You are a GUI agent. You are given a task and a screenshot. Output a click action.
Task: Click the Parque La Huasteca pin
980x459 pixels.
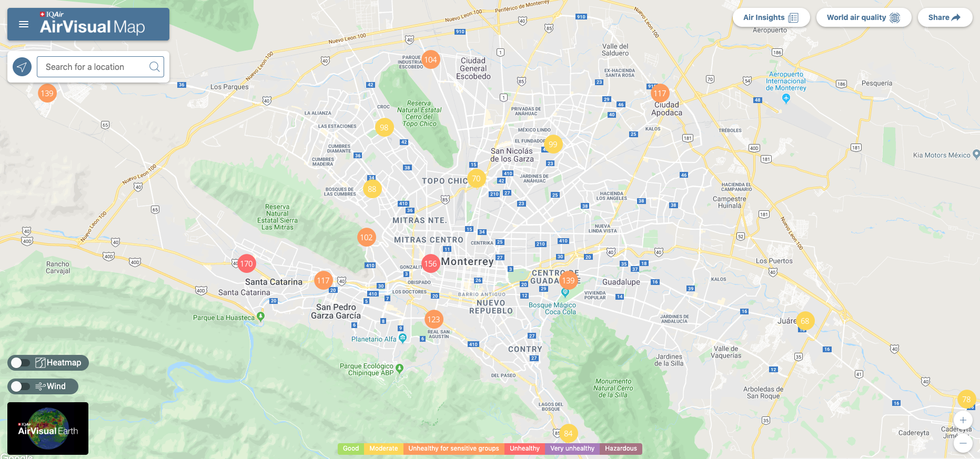point(260,317)
